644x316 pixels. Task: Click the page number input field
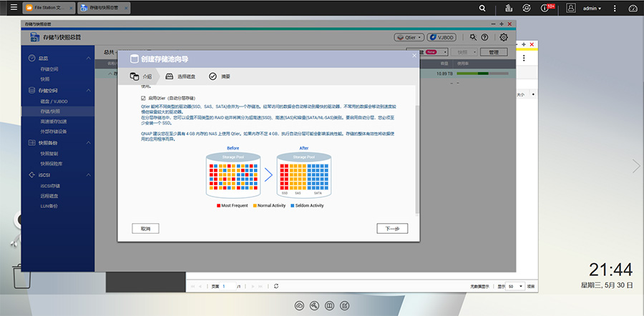[x=228, y=286]
